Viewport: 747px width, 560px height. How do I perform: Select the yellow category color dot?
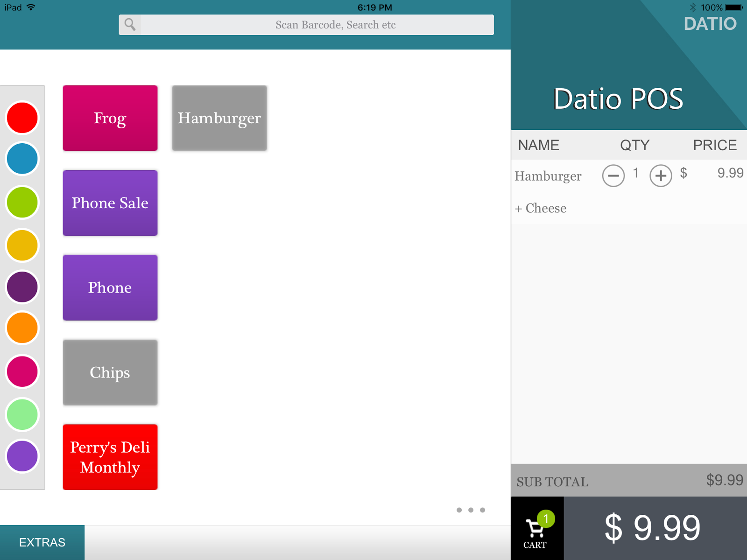(22, 245)
